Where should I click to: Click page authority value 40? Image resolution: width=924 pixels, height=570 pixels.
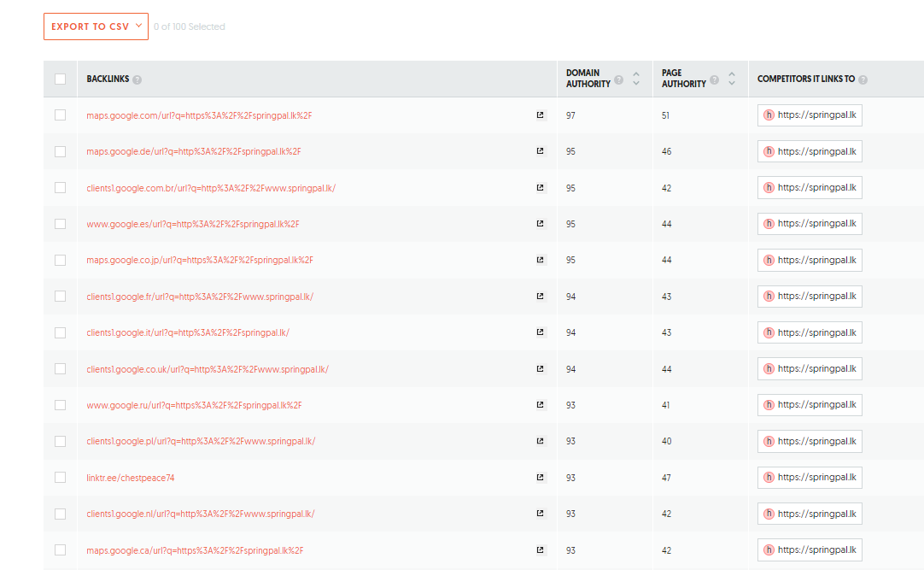666,441
